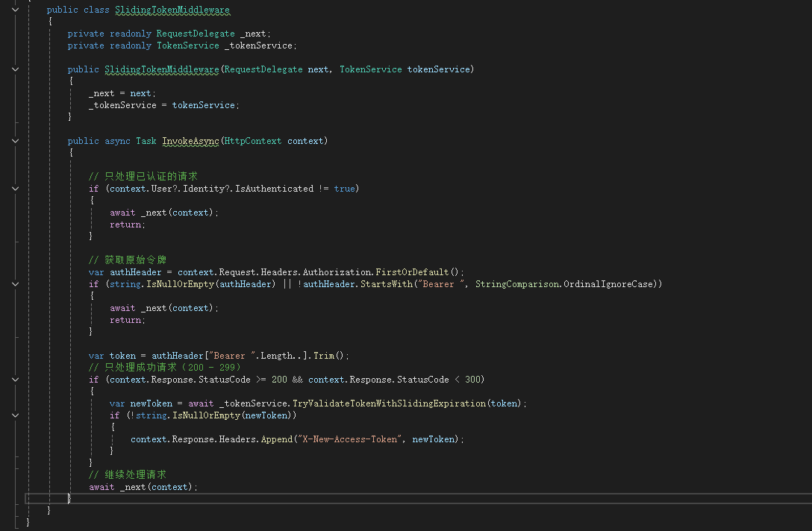Viewport: 812px width, 531px height.
Task: Click TryValidateTokenWithSlidingExpiration method call
Action: pyautogui.click(x=389, y=403)
